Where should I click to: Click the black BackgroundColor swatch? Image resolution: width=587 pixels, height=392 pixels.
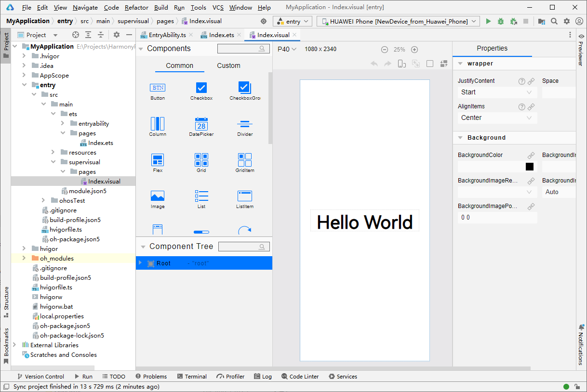click(x=530, y=167)
